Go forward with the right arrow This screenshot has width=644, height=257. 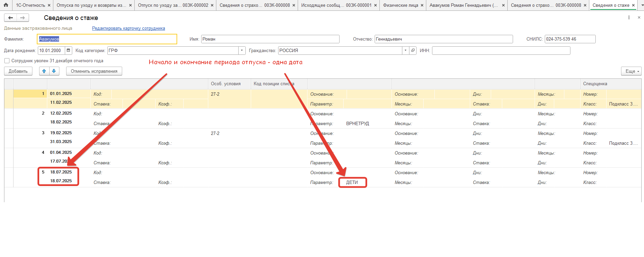(23, 18)
